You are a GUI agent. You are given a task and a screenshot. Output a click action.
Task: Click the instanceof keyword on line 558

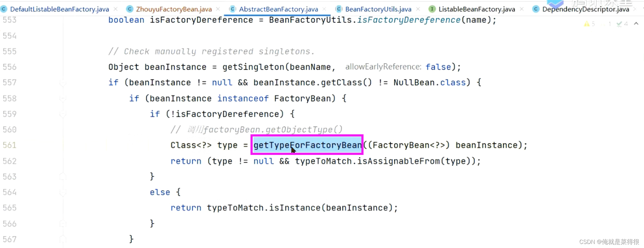pyautogui.click(x=243, y=99)
